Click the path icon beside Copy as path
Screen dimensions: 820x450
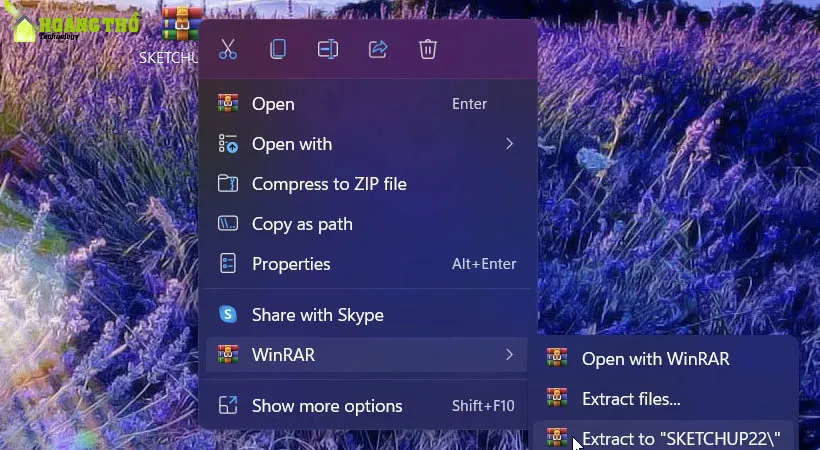228,224
